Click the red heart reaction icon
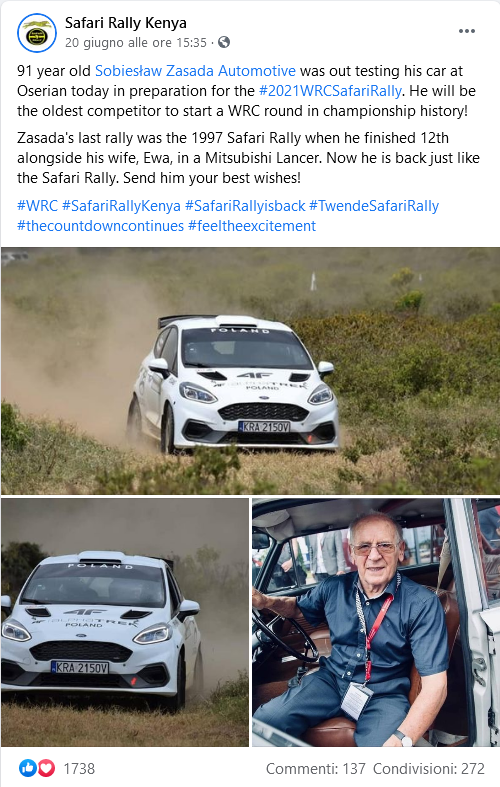This screenshot has width=500, height=787. (x=47, y=768)
